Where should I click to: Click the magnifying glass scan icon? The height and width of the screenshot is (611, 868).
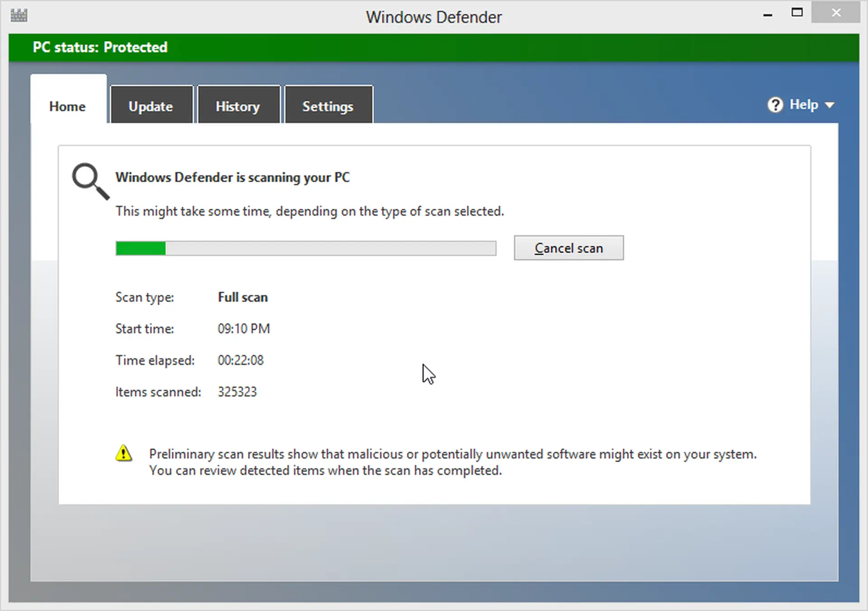pyautogui.click(x=90, y=181)
